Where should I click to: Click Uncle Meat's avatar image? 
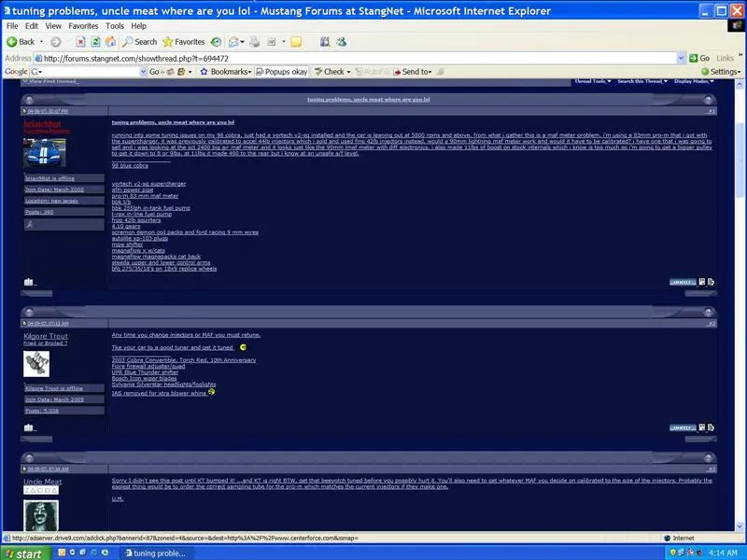tap(41, 515)
